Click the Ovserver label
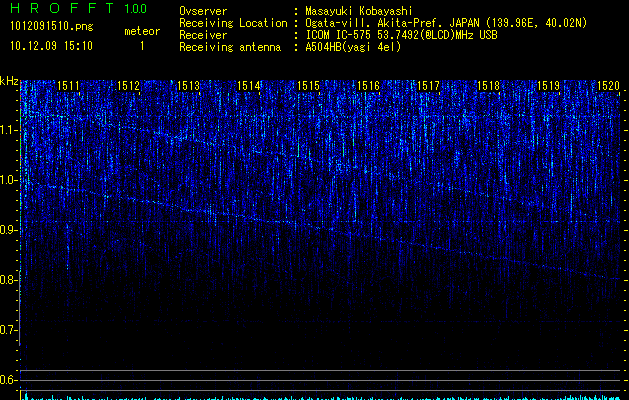This screenshot has height=400, width=629. point(203,11)
